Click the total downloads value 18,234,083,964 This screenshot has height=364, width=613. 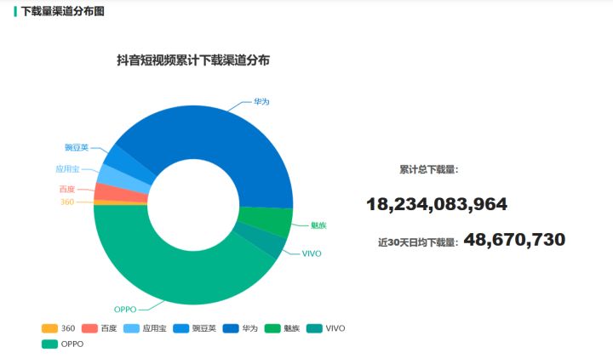tap(437, 204)
